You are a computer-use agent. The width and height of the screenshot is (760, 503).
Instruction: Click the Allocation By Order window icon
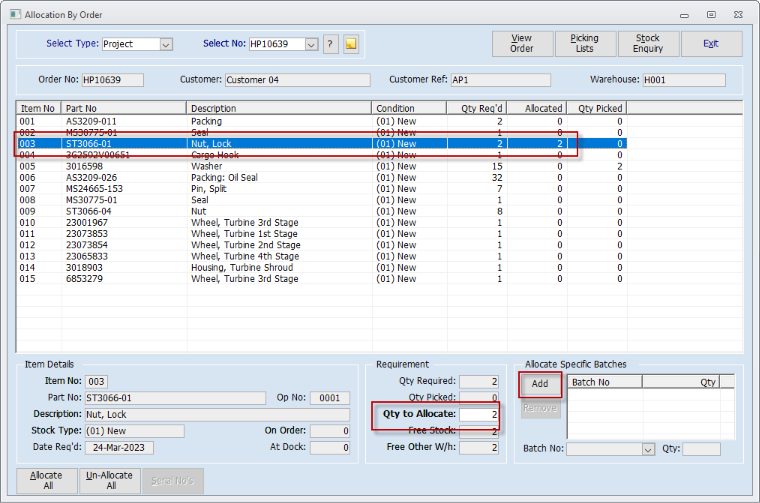click(x=15, y=15)
